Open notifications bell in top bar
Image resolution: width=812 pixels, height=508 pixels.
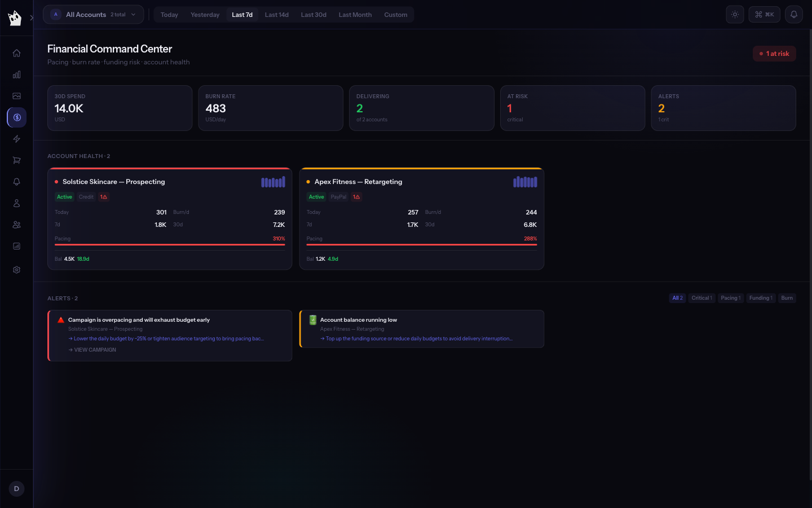[793, 15]
